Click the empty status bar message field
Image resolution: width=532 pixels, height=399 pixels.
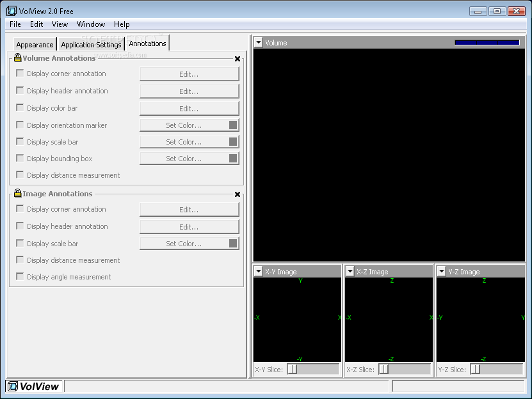pyautogui.click(x=226, y=386)
